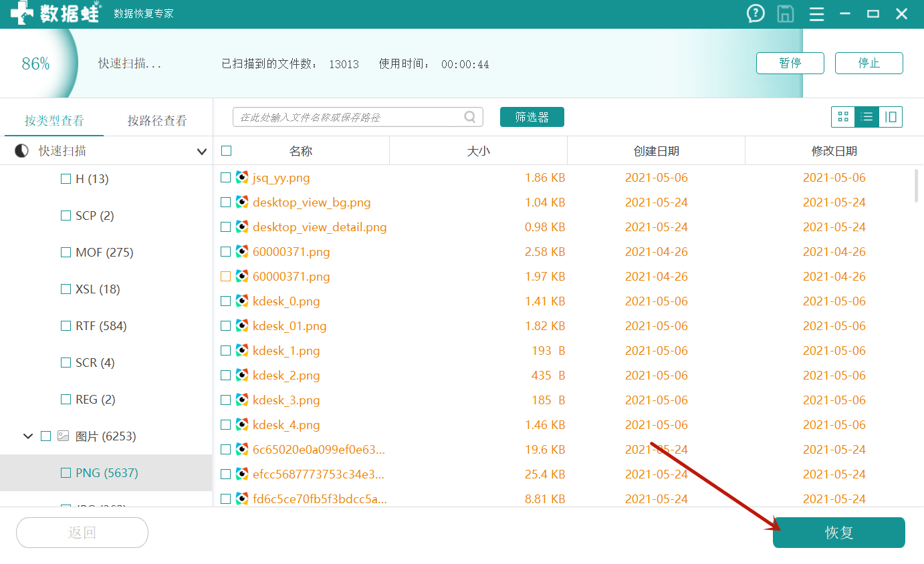
Task: Click the file icon of efcc5687773753c34e3...
Action: pyautogui.click(x=242, y=474)
